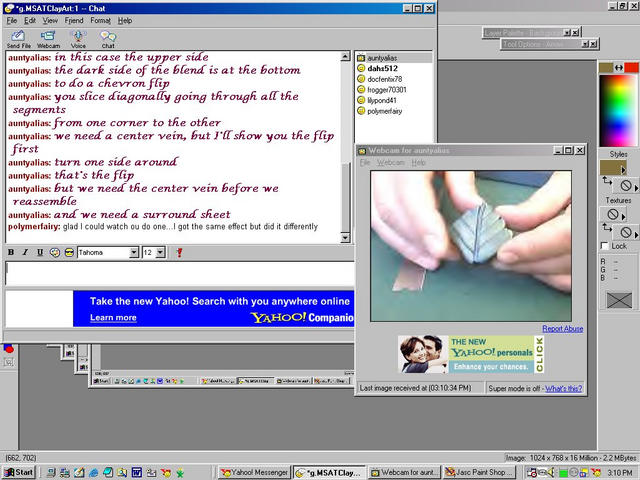640x480 pixels.
Task: Click the webcam video image
Action: tap(471, 246)
